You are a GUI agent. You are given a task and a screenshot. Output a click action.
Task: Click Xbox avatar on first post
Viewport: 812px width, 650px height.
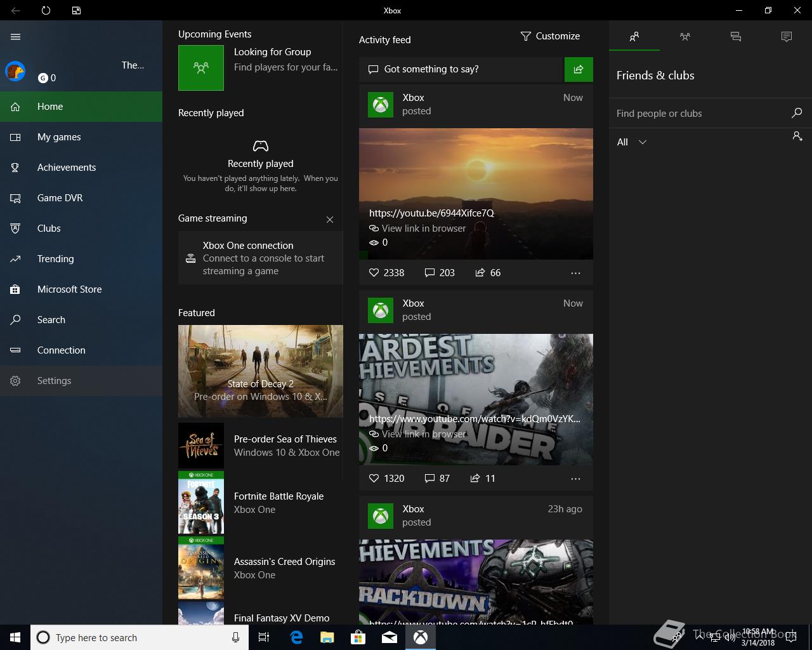381,105
